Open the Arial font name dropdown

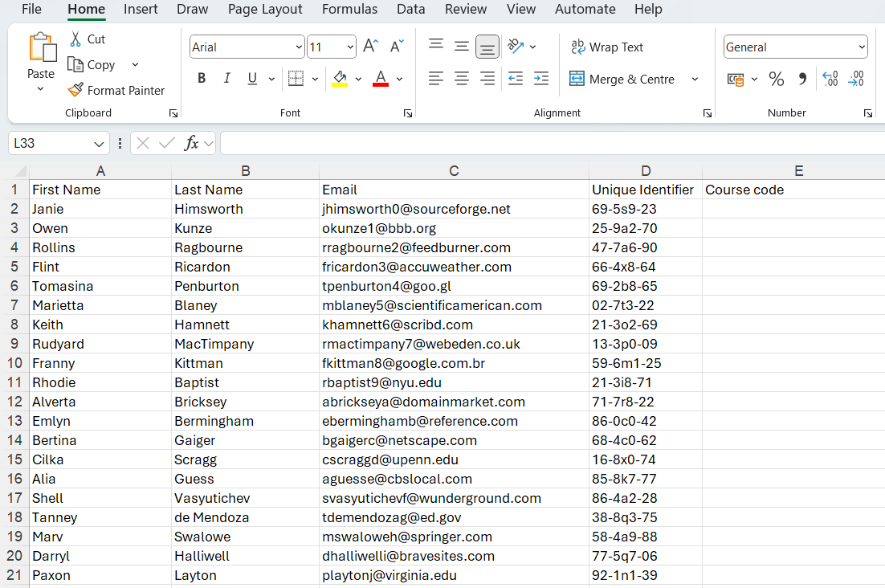coord(299,47)
